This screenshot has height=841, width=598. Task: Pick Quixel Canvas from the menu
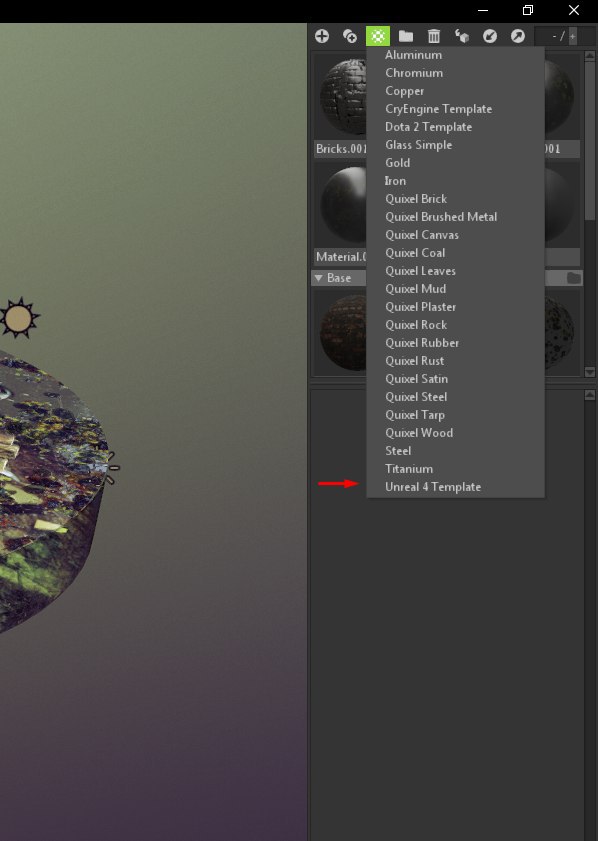pos(422,235)
